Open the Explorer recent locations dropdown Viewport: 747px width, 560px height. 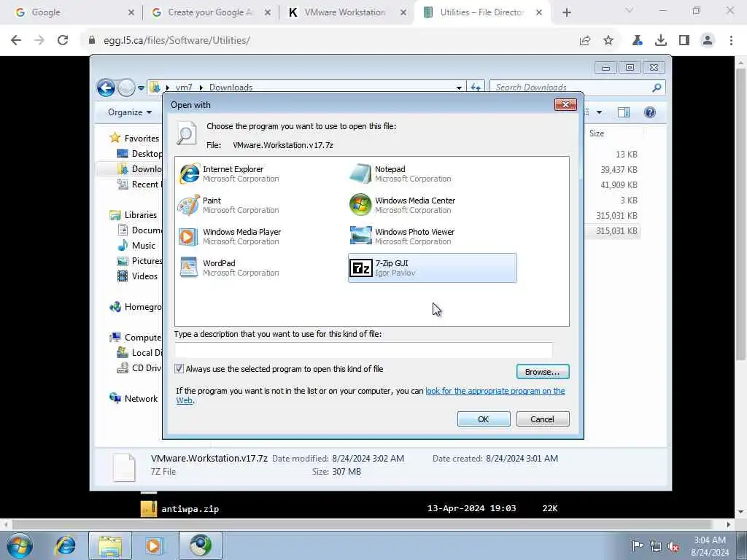point(141,88)
